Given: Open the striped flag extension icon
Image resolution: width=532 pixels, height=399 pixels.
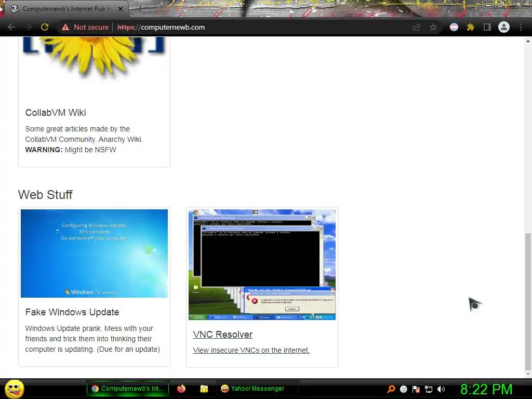Looking at the screenshot, I should pos(454,27).
